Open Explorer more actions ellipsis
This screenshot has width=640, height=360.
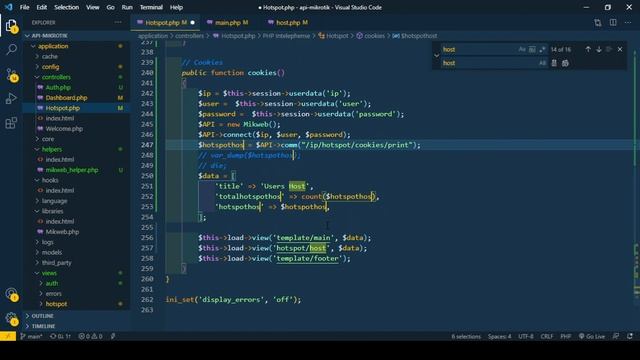click(118, 22)
